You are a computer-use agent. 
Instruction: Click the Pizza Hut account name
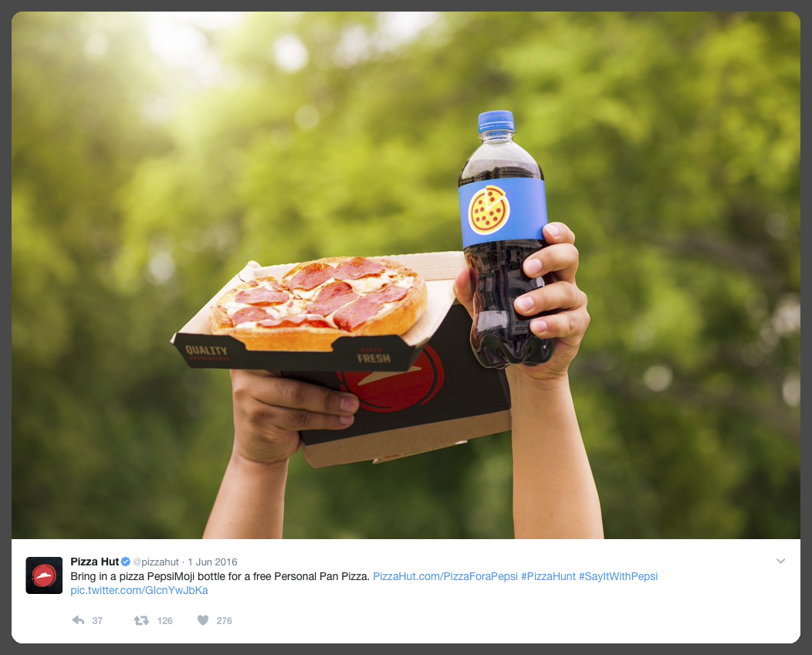click(95, 562)
